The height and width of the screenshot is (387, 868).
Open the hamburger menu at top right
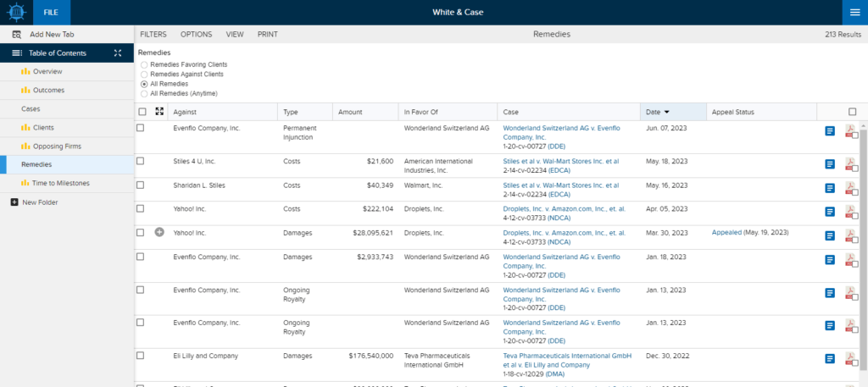(855, 12)
